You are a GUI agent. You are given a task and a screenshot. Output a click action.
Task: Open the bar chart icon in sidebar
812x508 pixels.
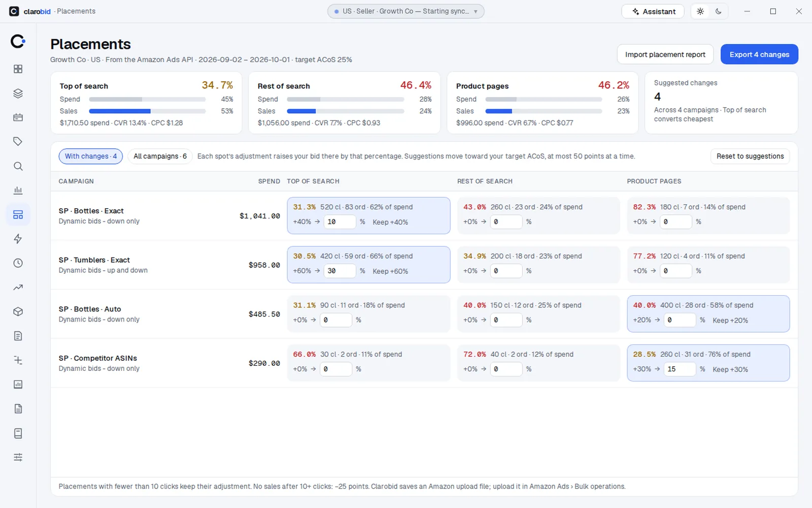[18, 190]
